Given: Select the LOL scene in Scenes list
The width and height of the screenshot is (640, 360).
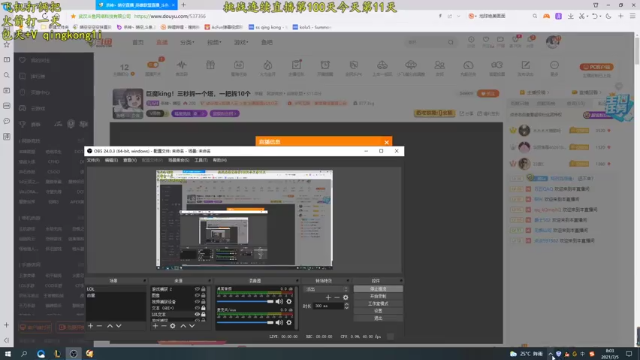Looking at the screenshot, I should [116, 289].
